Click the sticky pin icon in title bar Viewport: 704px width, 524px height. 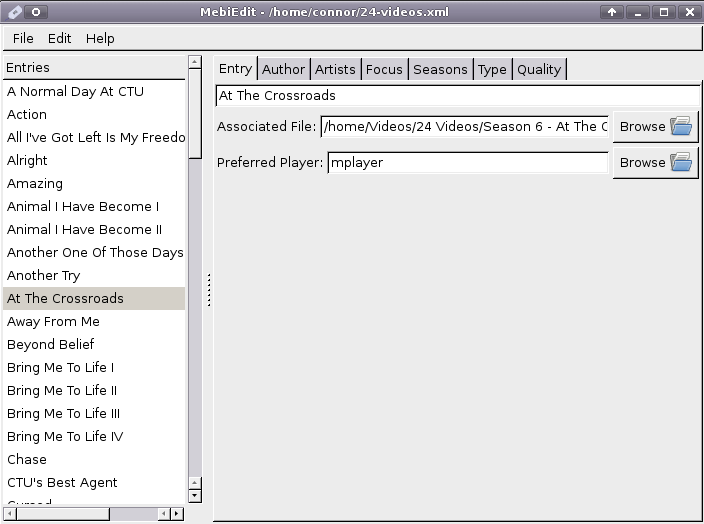click(36, 12)
